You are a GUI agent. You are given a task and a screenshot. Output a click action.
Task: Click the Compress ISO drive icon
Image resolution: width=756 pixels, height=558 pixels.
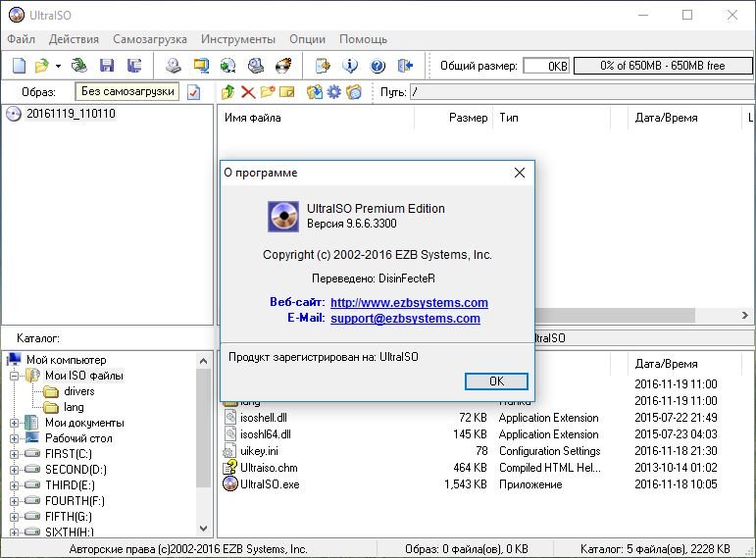256,65
